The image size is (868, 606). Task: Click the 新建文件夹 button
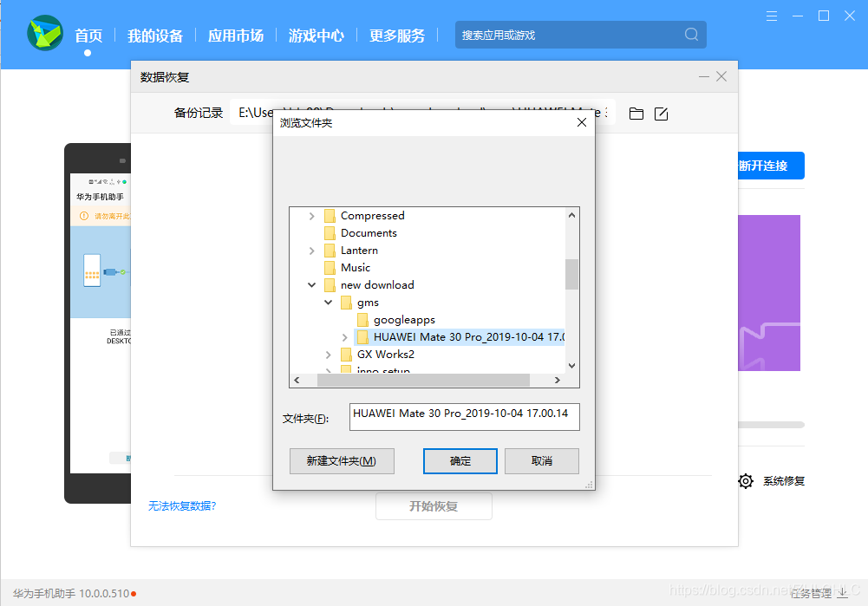click(x=342, y=460)
